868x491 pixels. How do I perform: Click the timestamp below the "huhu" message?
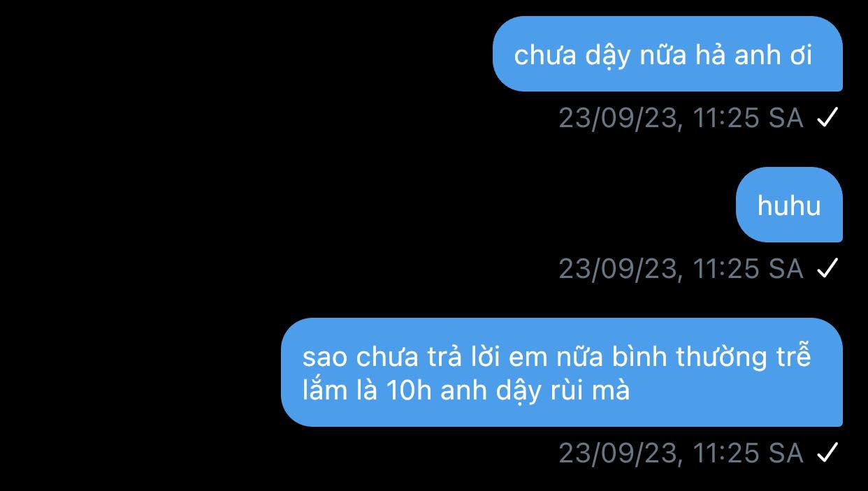[x=681, y=268]
